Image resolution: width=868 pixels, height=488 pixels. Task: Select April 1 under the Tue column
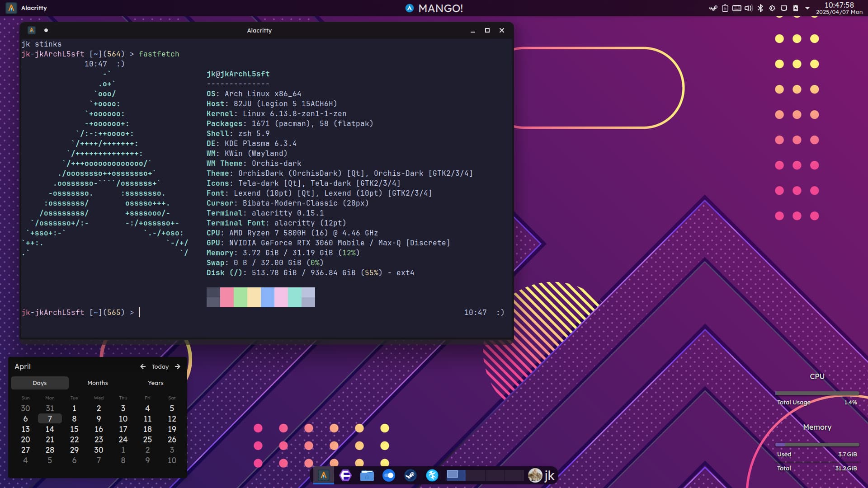click(74, 408)
